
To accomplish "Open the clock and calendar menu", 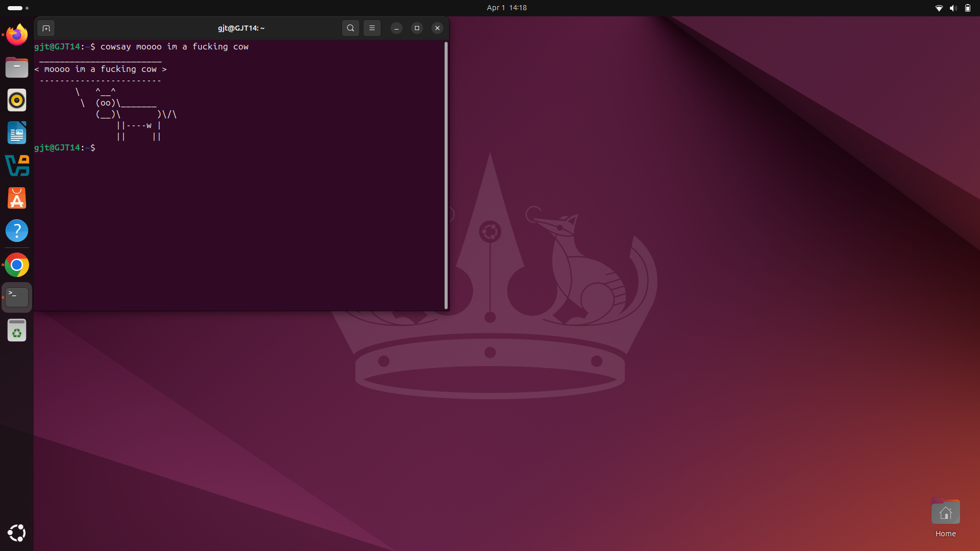I will click(506, 8).
